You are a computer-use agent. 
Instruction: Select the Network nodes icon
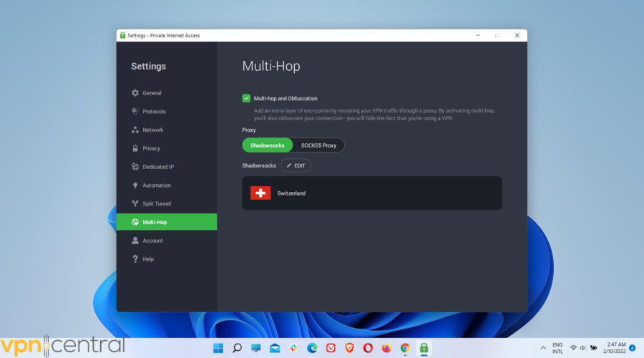pyautogui.click(x=135, y=130)
